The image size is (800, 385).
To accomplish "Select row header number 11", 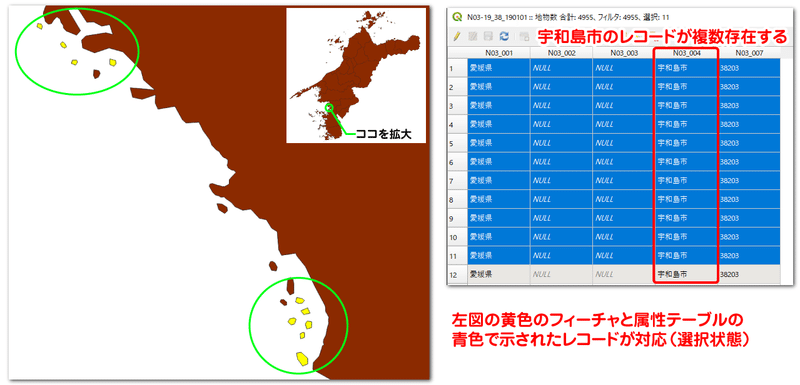I will point(457,255).
